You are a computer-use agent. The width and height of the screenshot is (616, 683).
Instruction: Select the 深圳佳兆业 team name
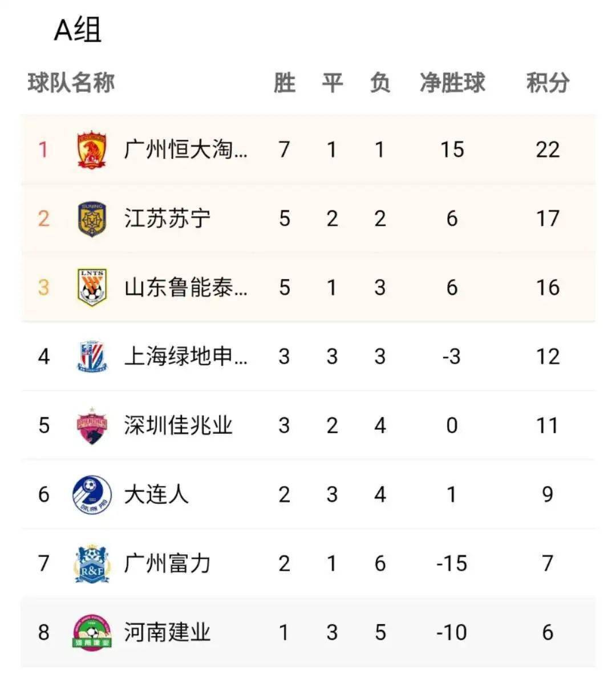[179, 425]
